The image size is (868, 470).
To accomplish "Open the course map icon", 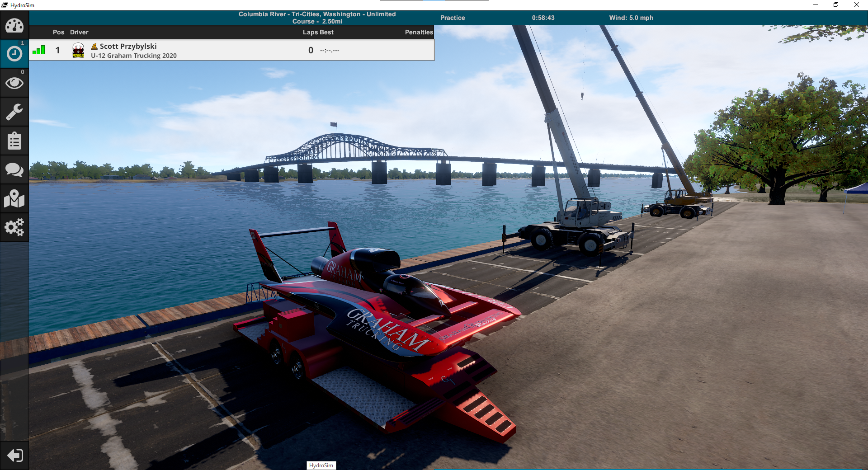I will pos(14,198).
